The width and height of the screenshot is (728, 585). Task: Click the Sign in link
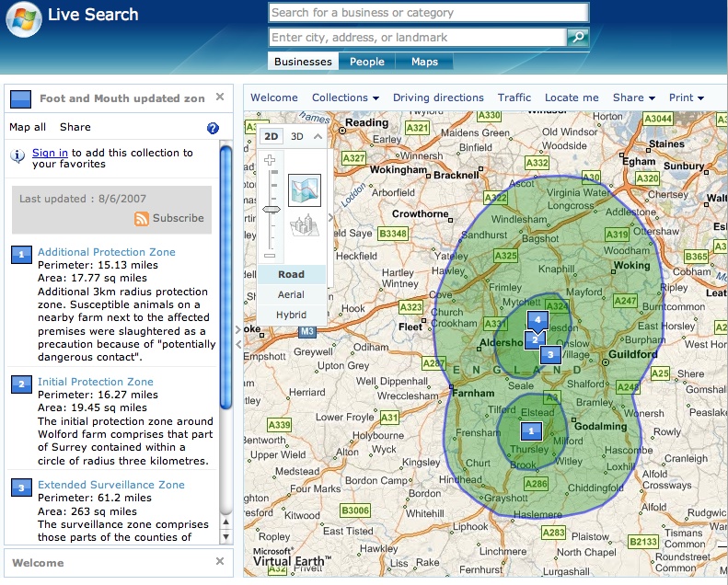[50, 153]
